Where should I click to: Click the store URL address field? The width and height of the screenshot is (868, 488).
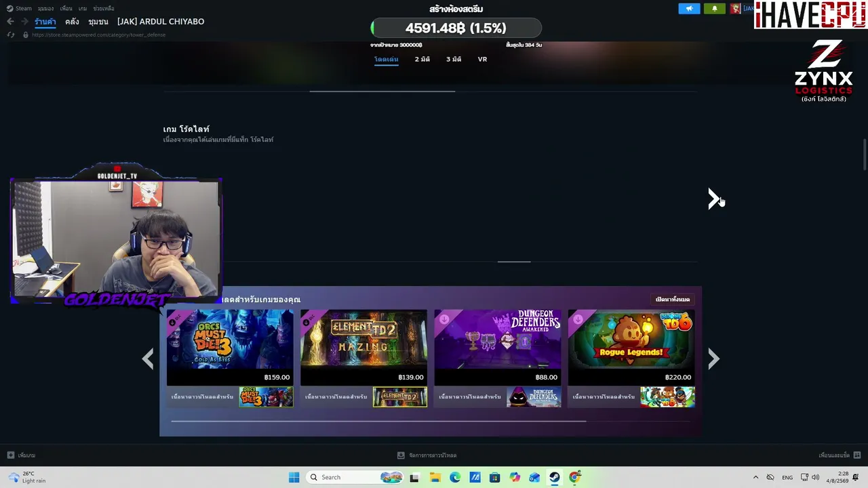pyautogui.click(x=98, y=35)
